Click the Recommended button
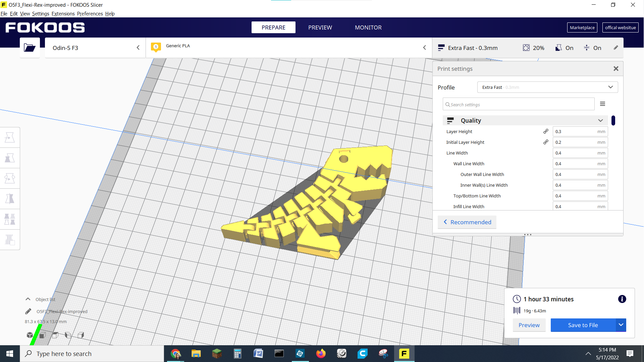 click(x=467, y=222)
